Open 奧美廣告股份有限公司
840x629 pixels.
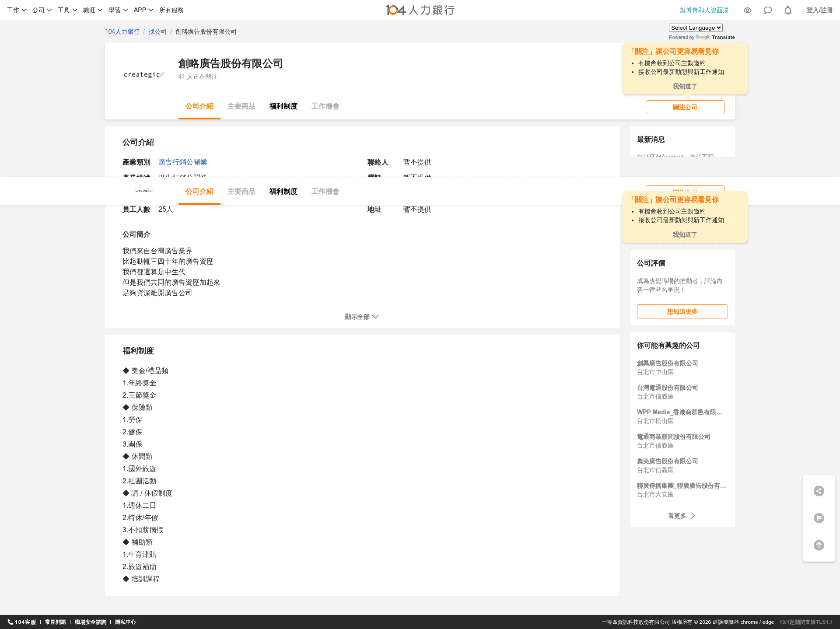click(668, 461)
